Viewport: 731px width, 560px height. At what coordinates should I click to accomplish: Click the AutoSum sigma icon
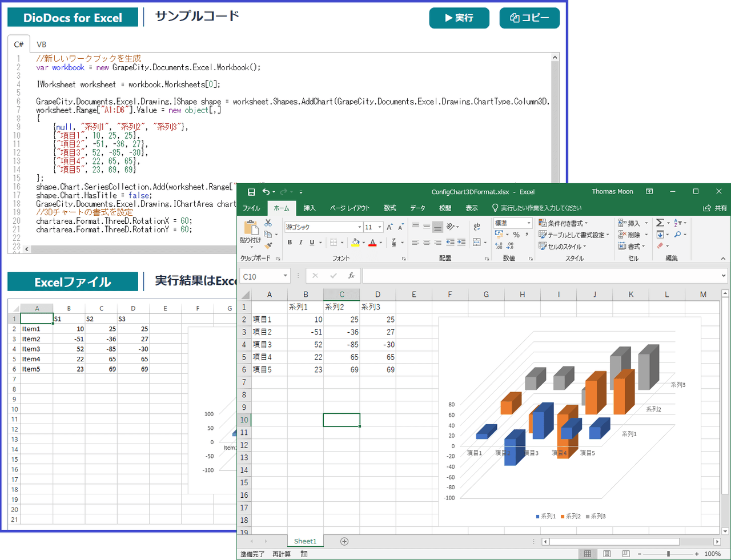point(660,223)
